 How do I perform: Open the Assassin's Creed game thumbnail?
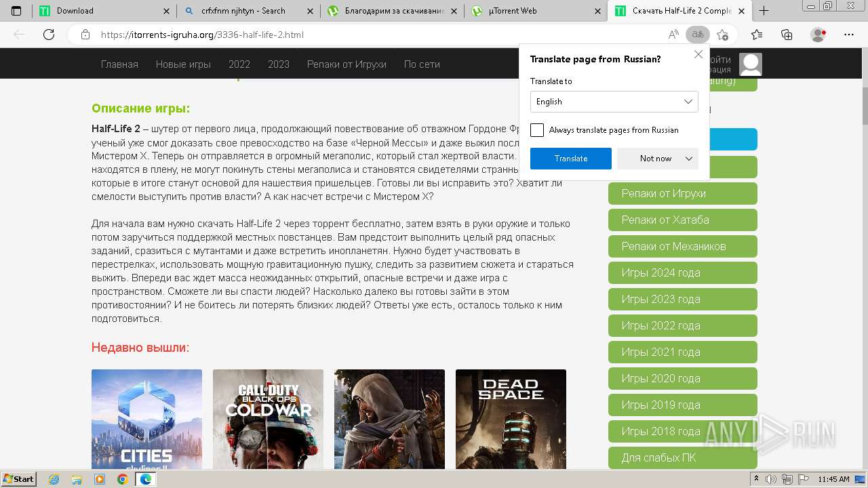pos(389,420)
